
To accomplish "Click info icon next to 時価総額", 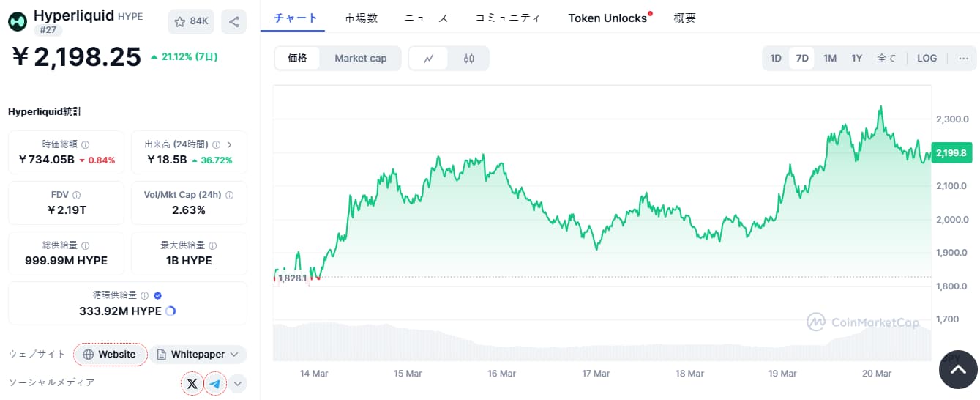I will click(x=86, y=145).
